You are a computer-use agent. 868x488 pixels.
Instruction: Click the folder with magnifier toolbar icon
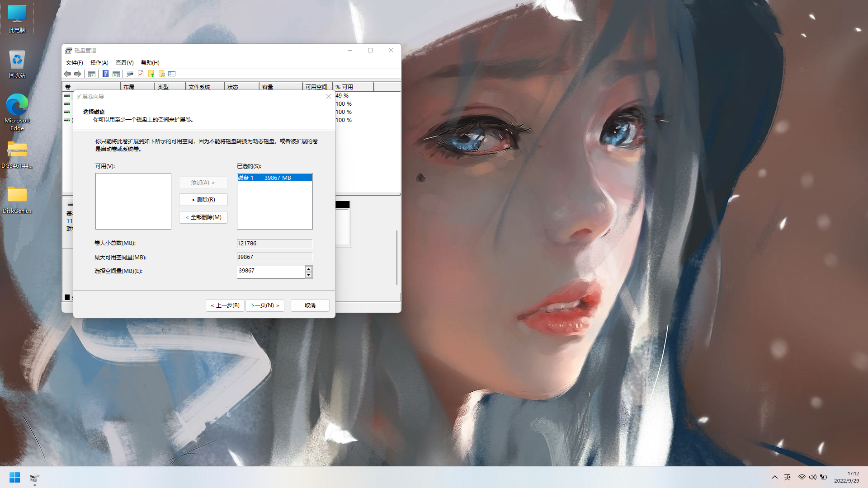(x=161, y=74)
